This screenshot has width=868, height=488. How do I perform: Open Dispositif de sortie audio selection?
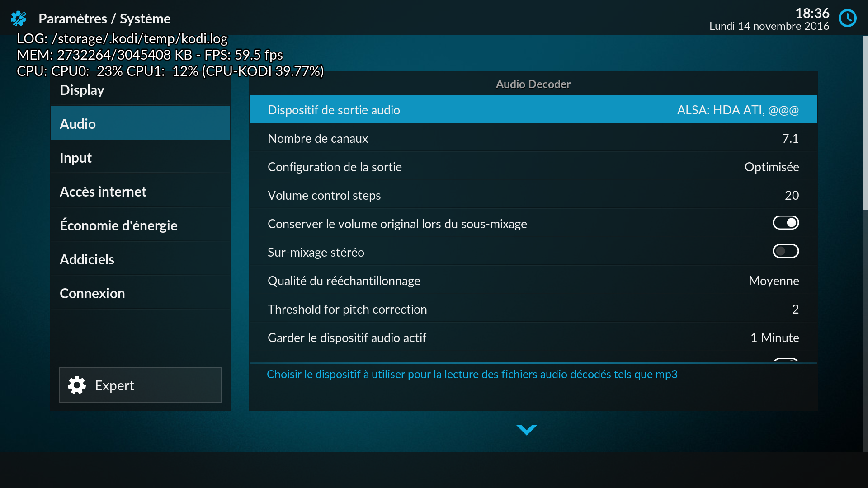[x=533, y=109]
